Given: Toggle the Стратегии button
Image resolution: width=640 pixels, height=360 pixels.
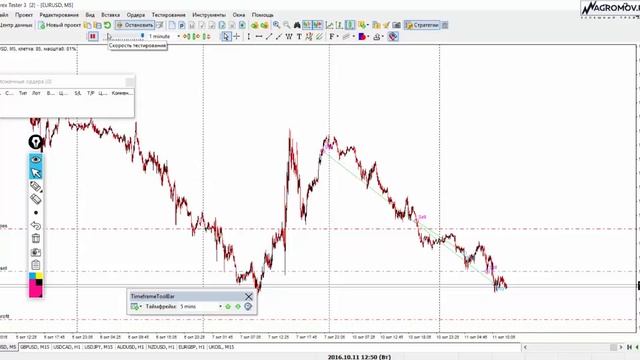Looking at the screenshot, I should 422,25.
